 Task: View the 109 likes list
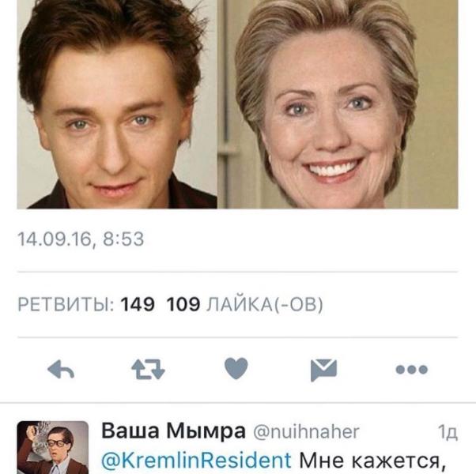click(x=244, y=304)
